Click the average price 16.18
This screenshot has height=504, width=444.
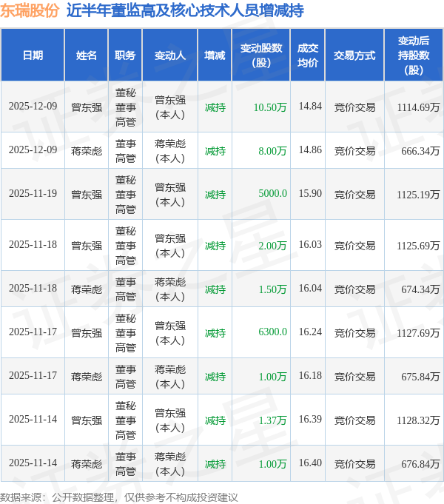[310, 376]
